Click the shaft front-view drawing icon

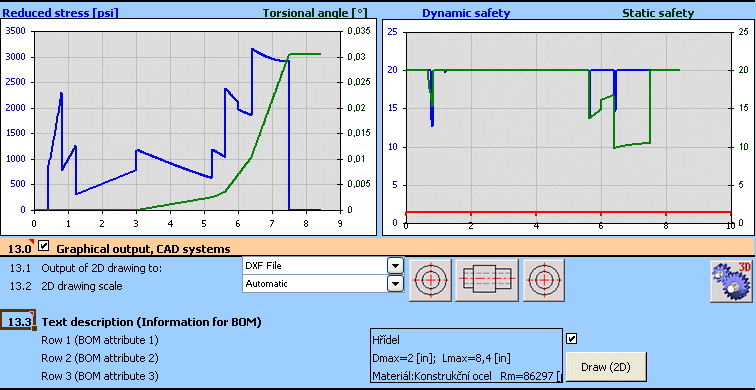(x=487, y=280)
